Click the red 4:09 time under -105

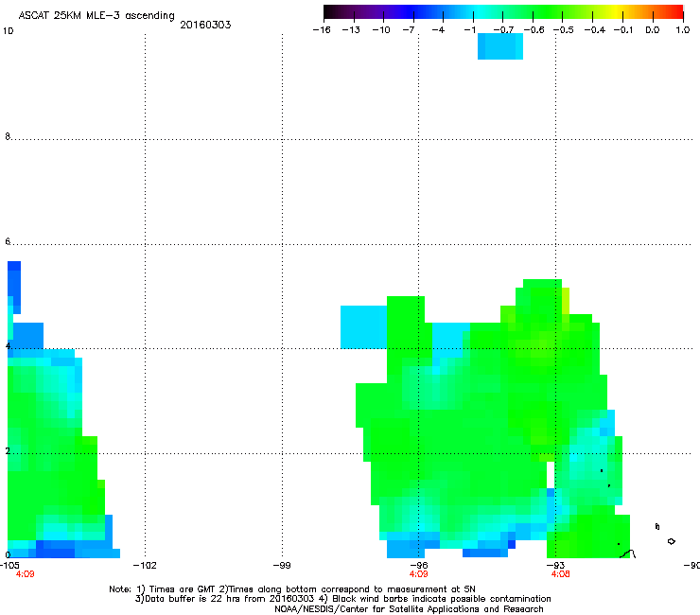(x=25, y=574)
